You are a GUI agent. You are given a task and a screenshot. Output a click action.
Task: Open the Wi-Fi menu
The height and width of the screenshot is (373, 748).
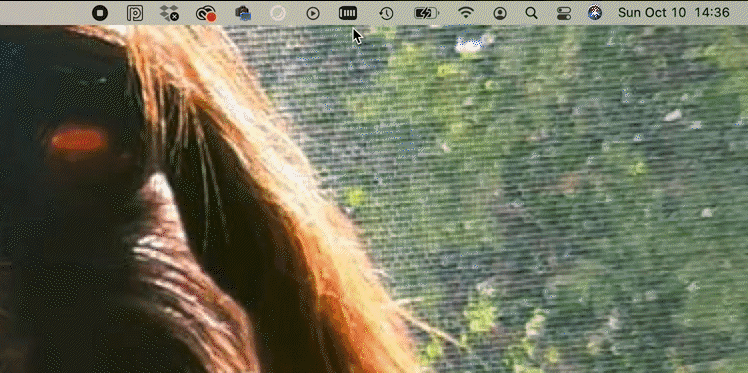click(466, 13)
